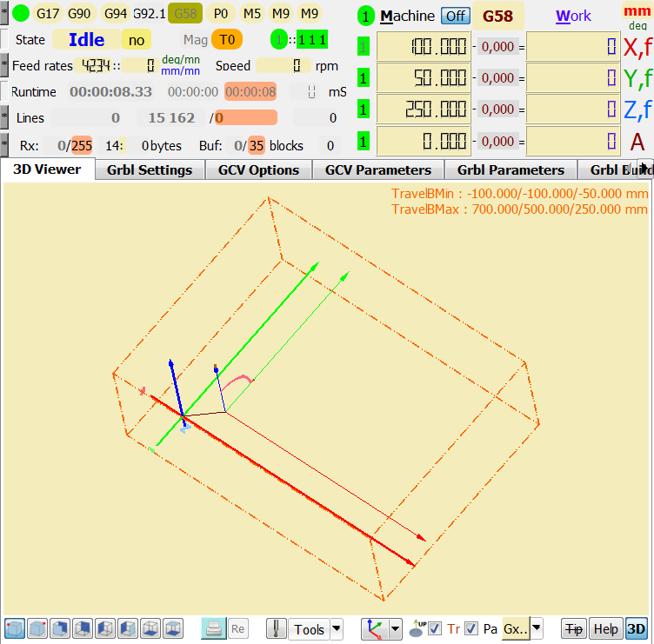
Task: Click the highlighted G58 modal chip
Action: [185, 13]
